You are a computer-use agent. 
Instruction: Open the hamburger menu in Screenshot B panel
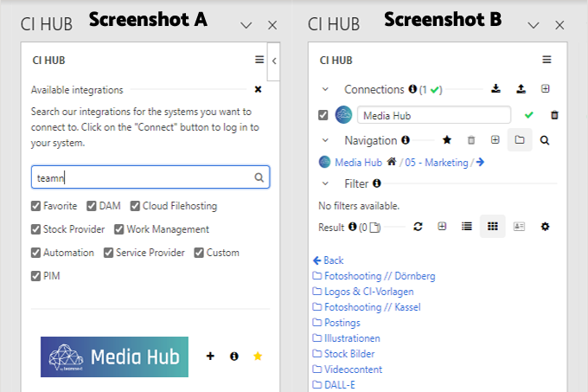pos(546,61)
